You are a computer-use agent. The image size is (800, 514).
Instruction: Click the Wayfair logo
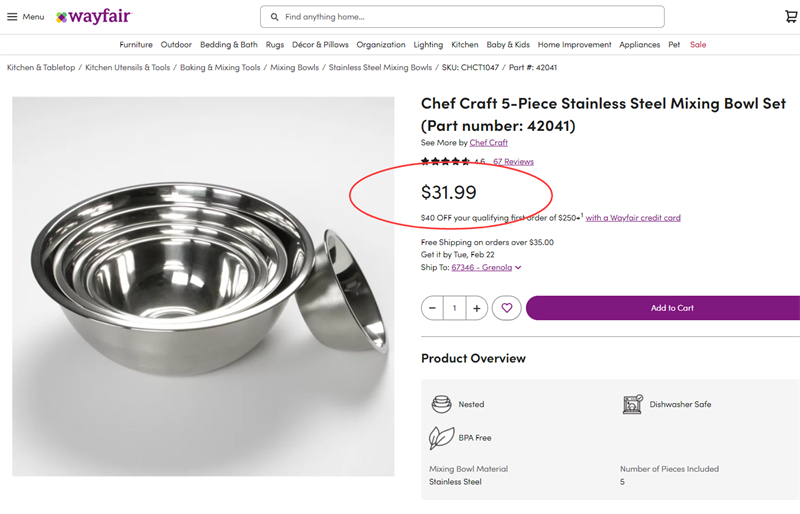pyautogui.click(x=93, y=17)
